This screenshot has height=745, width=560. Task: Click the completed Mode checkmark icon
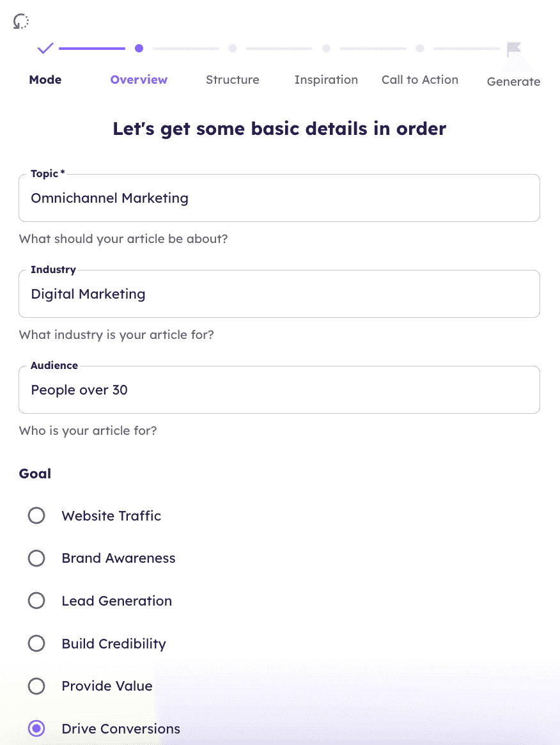45,48
